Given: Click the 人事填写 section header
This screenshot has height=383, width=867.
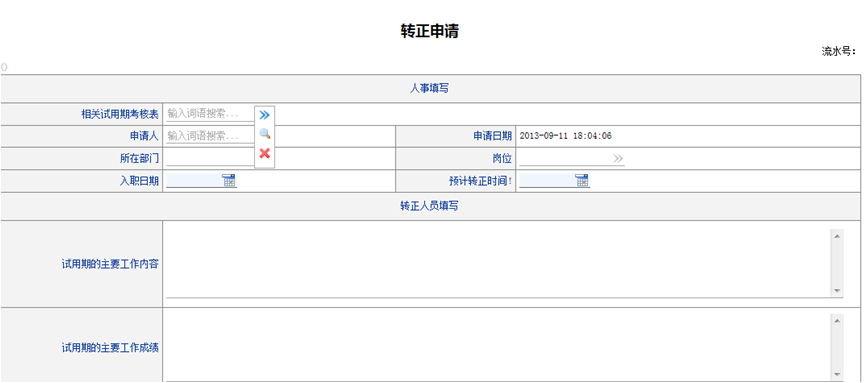Looking at the screenshot, I should 430,88.
